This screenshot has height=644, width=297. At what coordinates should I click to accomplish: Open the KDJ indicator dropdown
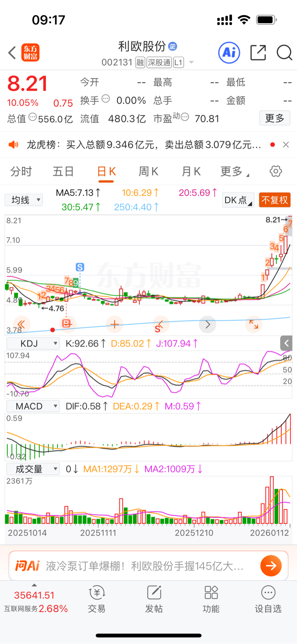click(x=33, y=343)
